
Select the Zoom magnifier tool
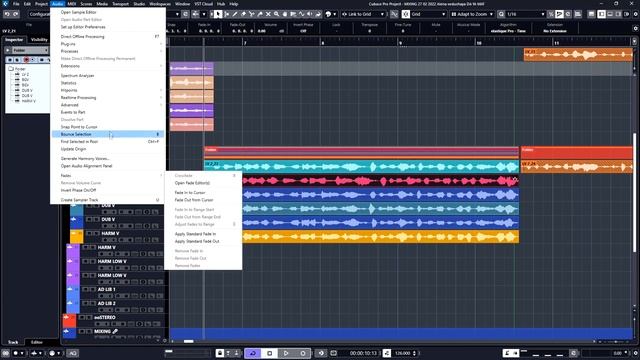click(277, 14)
